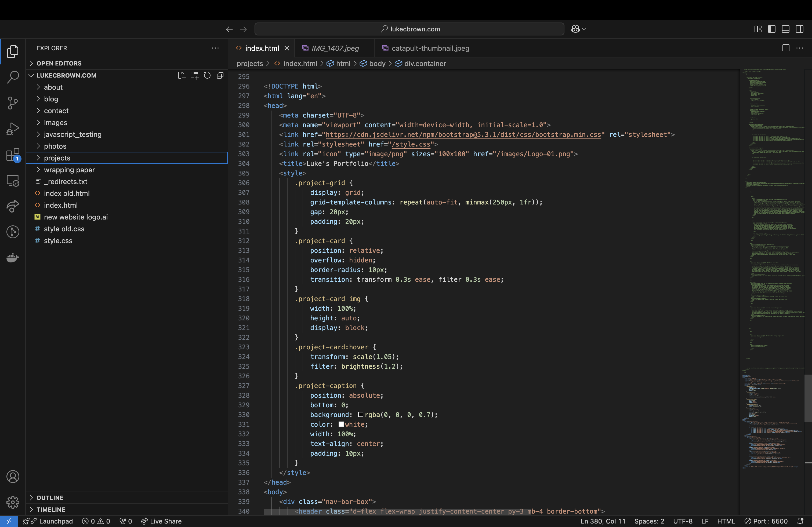The height and width of the screenshot is (527, 812).
Task: Expand the OUTLINE section
Action: click(x=50, y=498)
